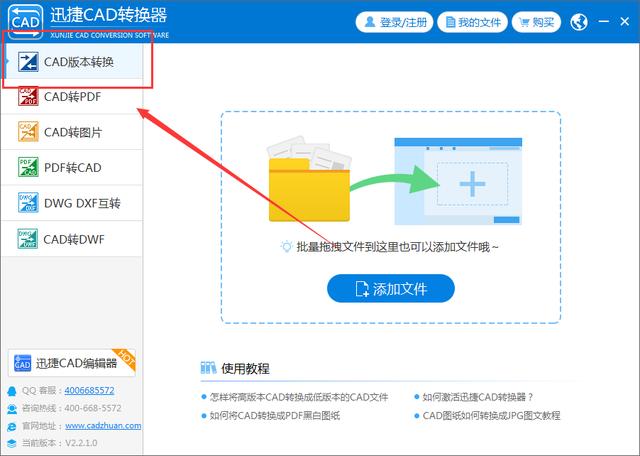
Task: Click the Xunjie CAD logo icon
Action: [25, 22]
